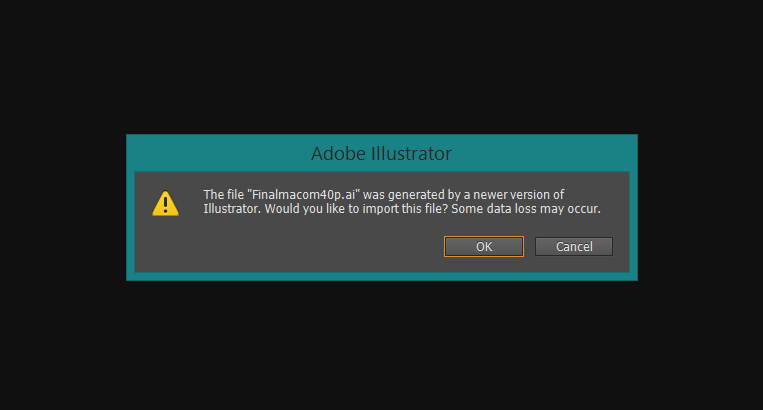
Task: Click the yellow warning triangle icon
Action: [165, 203]
